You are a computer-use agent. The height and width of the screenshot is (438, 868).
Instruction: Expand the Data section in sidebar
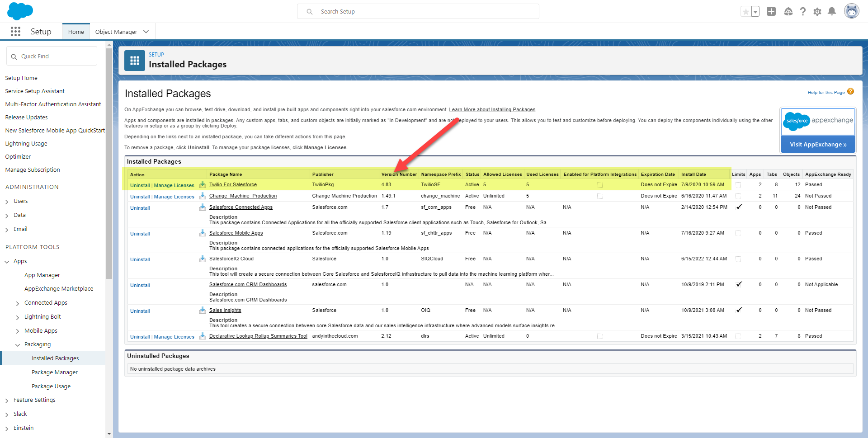click(7, 216)
